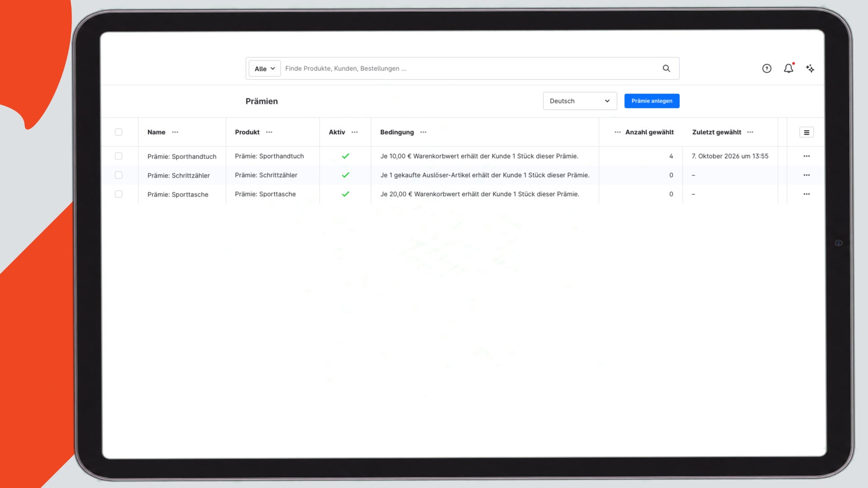The height and width of the screenshot is (488, 868).
Task: Click product cell Prämie: Sporthandtuch
Action: [269, 156]
